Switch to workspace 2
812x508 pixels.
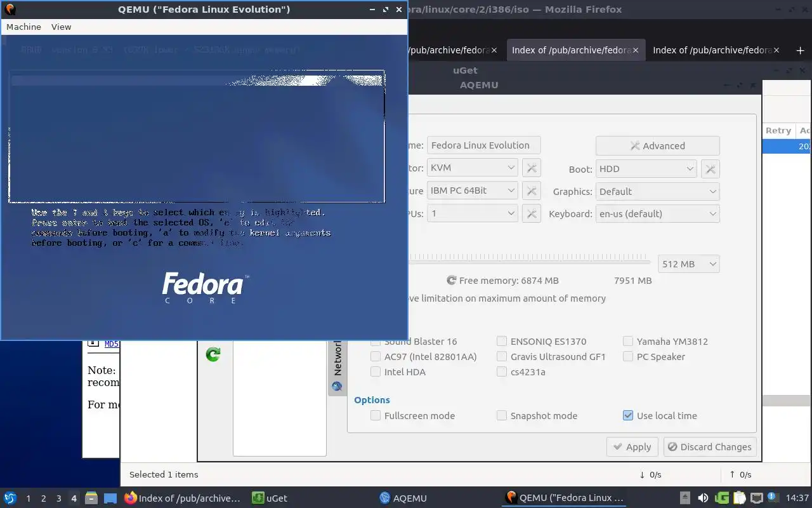tap(43, 498)
